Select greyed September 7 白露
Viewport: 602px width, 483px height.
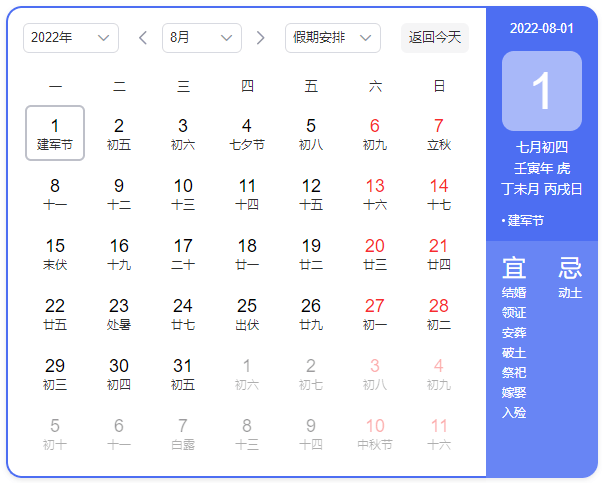(x=183, y=433)
